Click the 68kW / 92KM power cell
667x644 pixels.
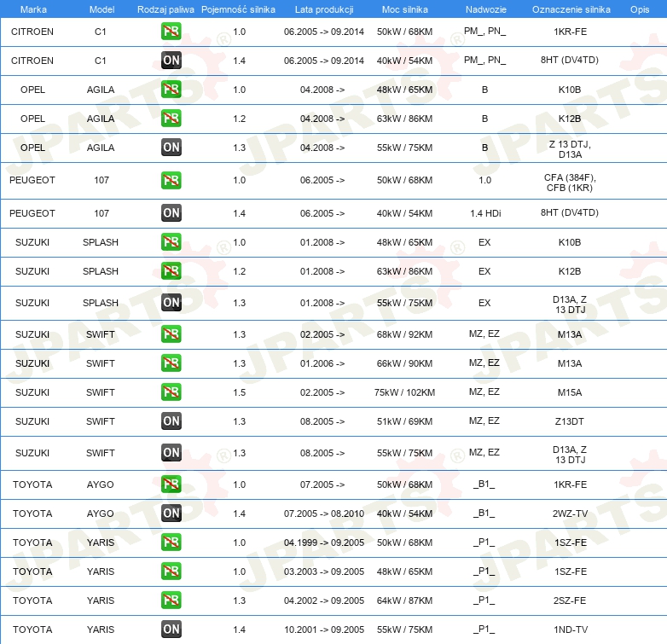[x=404, y=334]
